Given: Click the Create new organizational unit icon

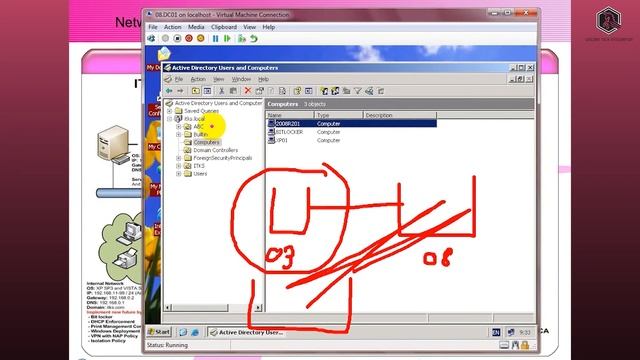Looking at the screenshot, I should coord(347,91).
